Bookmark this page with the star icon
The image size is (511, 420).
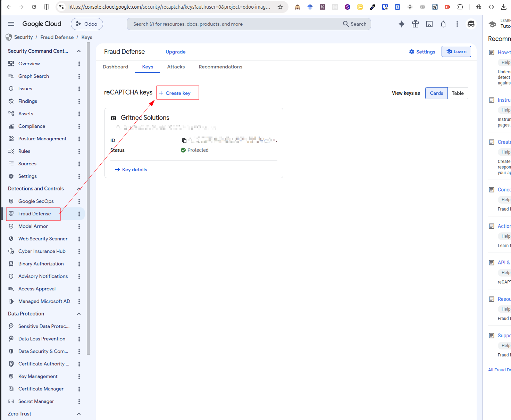[280, 7]
